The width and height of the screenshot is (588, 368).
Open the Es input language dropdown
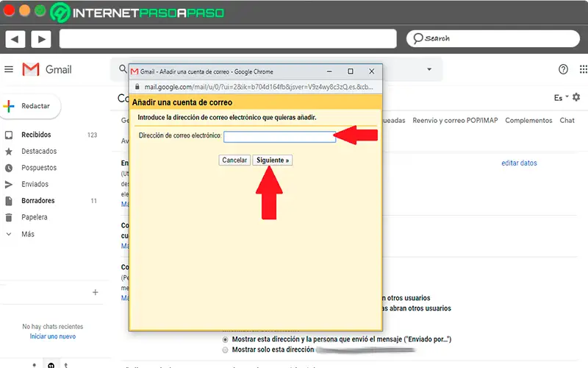[561, 98]
